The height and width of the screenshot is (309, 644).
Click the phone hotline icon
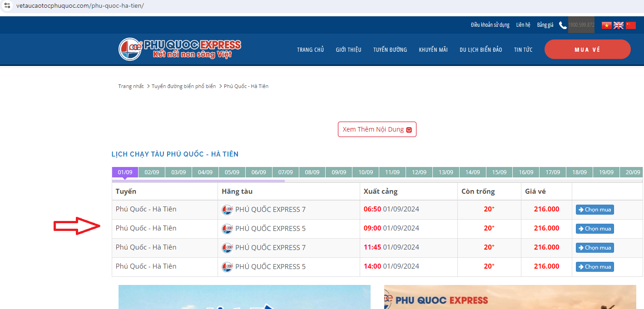[x=563, y=25]
